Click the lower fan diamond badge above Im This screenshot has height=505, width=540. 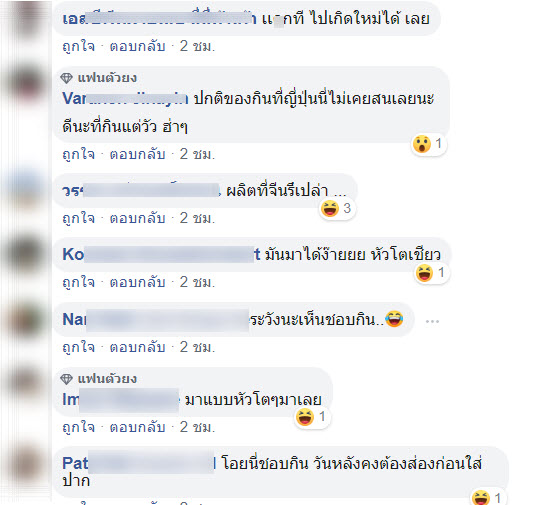[66, 379]
